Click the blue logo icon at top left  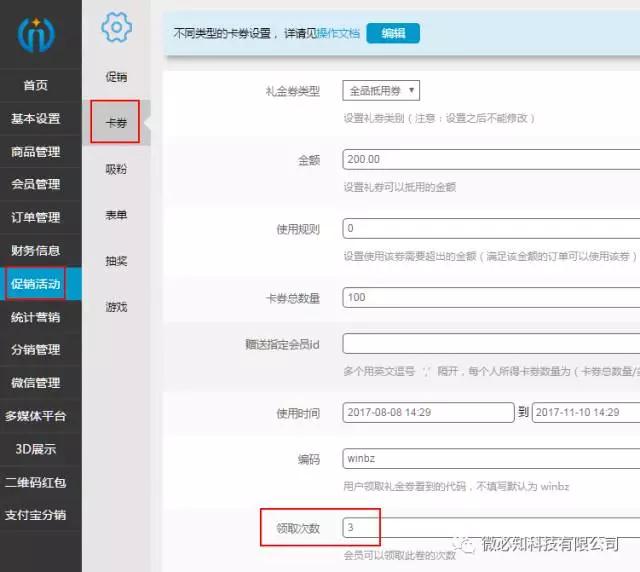click(x=40, y=35)
